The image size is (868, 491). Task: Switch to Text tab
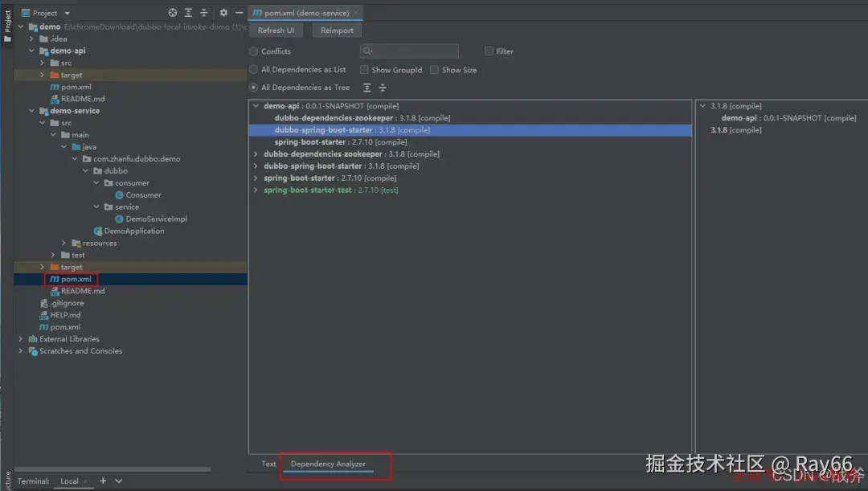[268, 464]
